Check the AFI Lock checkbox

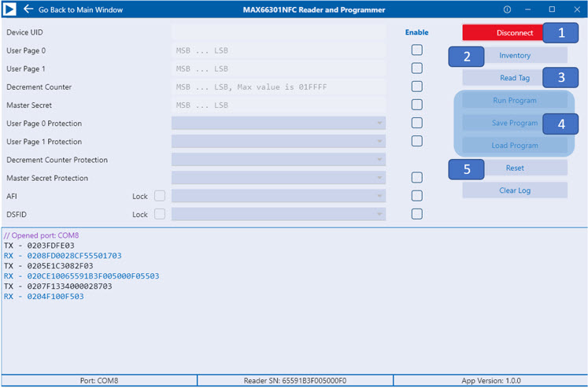(x=160, y=196)
